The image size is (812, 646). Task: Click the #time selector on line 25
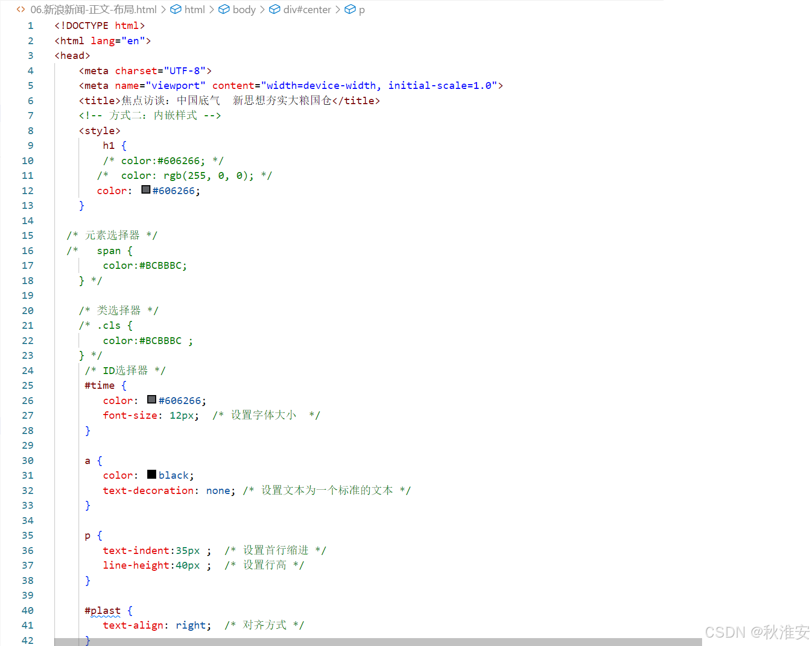(100, 386)
